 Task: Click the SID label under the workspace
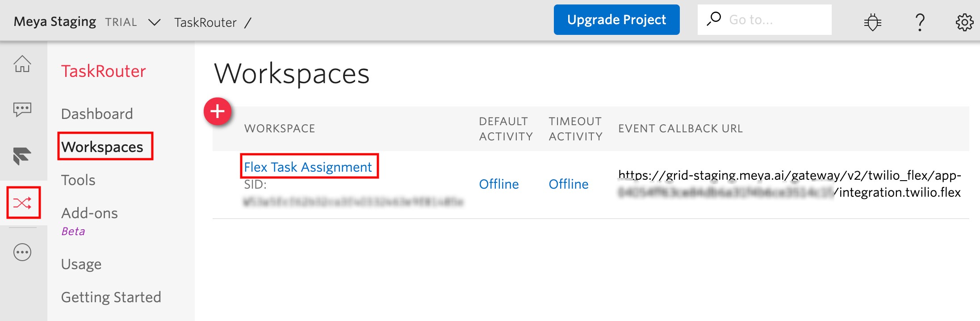(255, 185)
